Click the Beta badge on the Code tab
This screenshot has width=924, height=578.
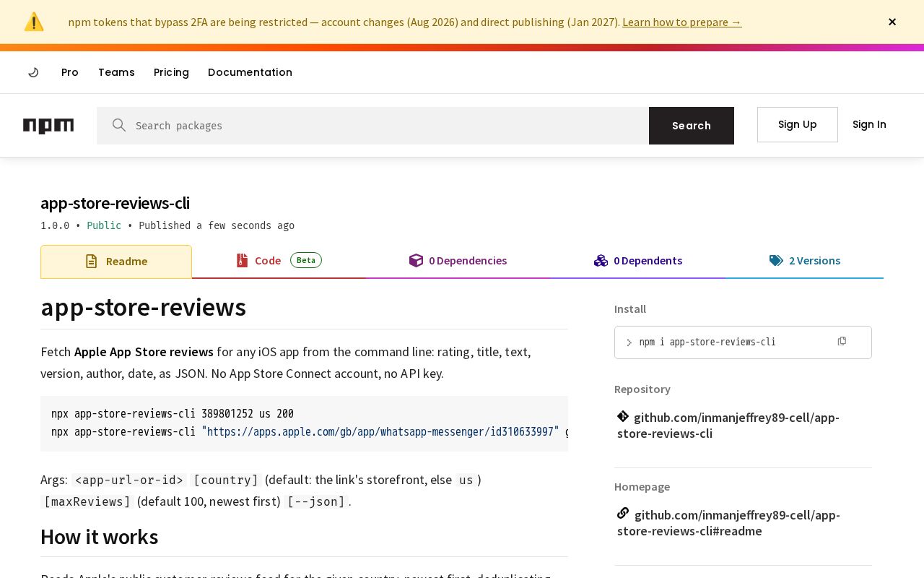(306, 260)
